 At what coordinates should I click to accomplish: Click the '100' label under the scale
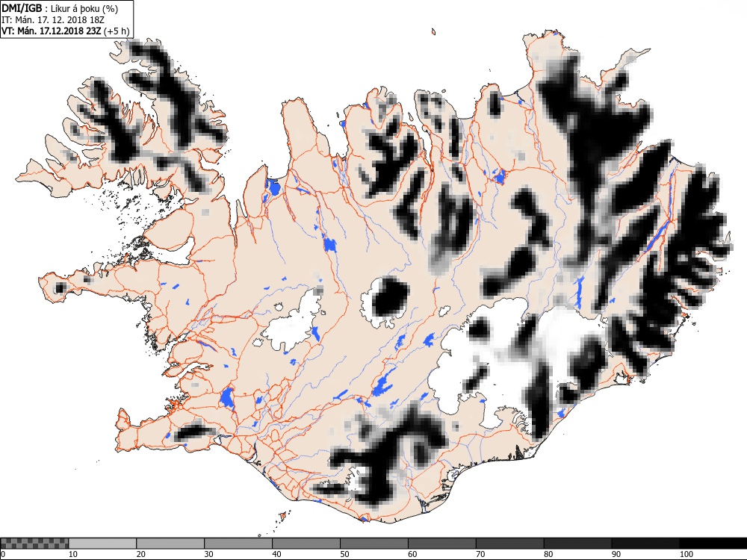pyautogui.click(x=686, y=554)
